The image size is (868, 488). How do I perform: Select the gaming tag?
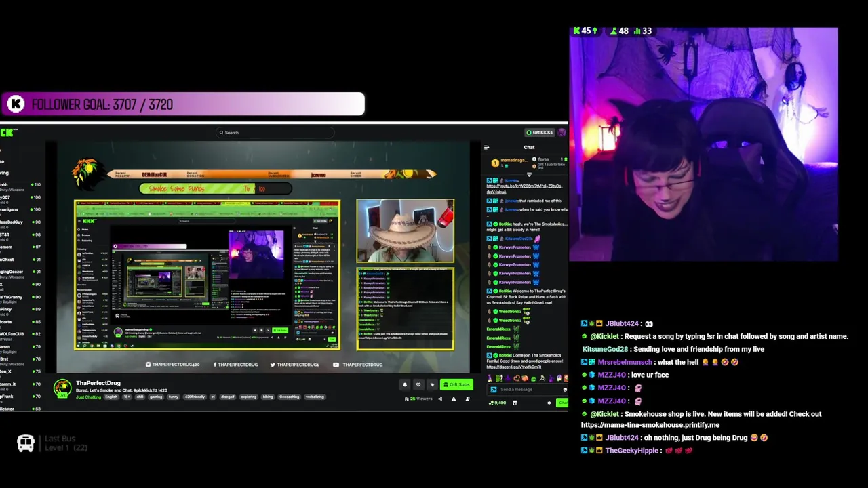click(x=156, y=397)
